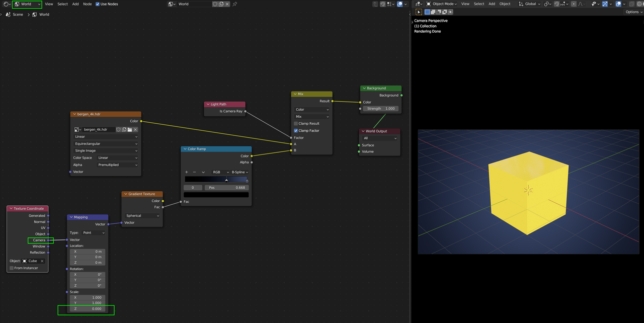Viewport: 644px width, 323px height.
Task: Open the Node menu in node editor
Action: pyautogui.click(x=87, y=4)
